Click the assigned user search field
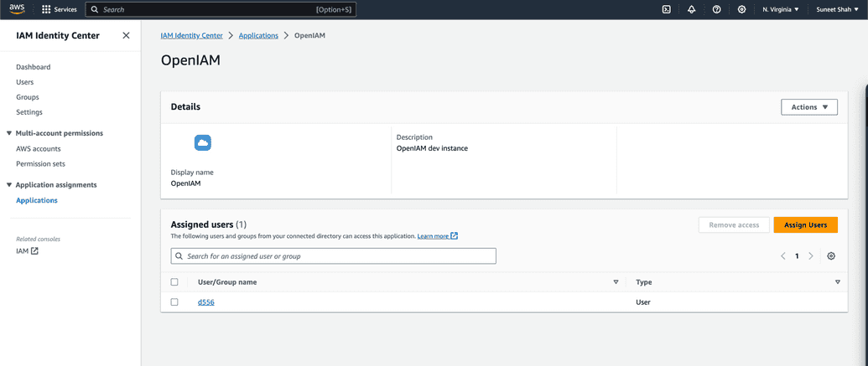 (x=334, y=256)
